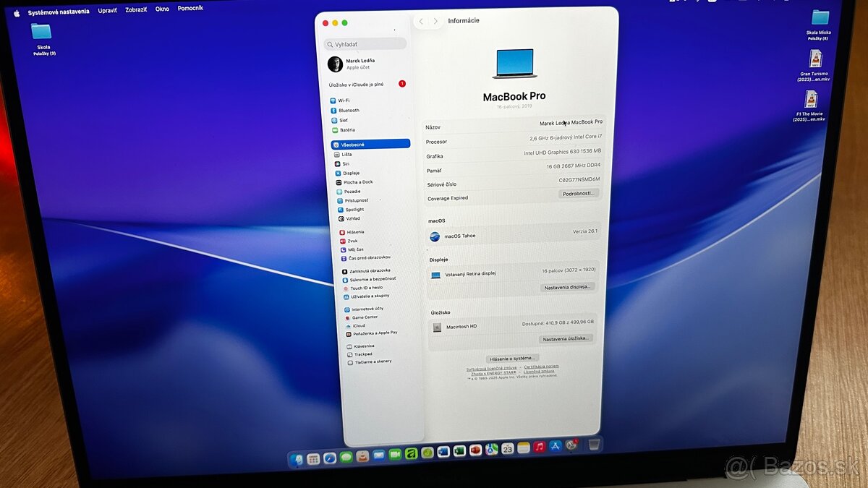Open the Zobraziť menu
Image resolution: width=868 pixels, height=488 pixels.
click(x=135, y=9)
